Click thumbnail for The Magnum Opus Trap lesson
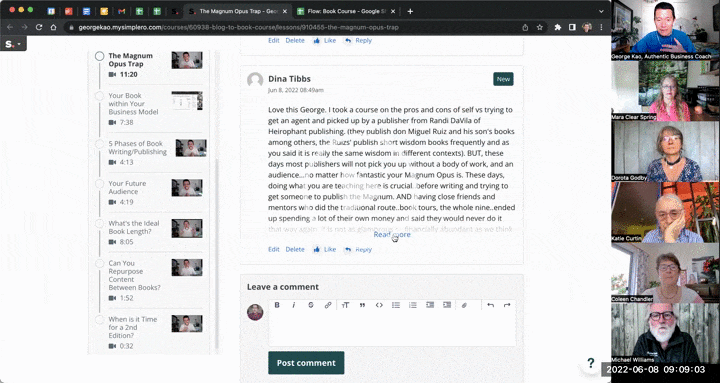 (x=187, y=60)
